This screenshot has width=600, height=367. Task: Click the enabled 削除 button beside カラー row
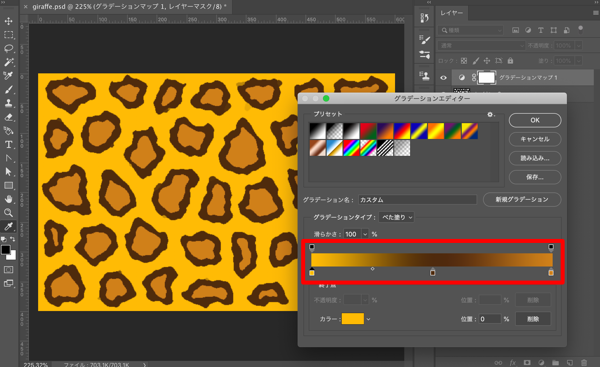coord(533,319)
